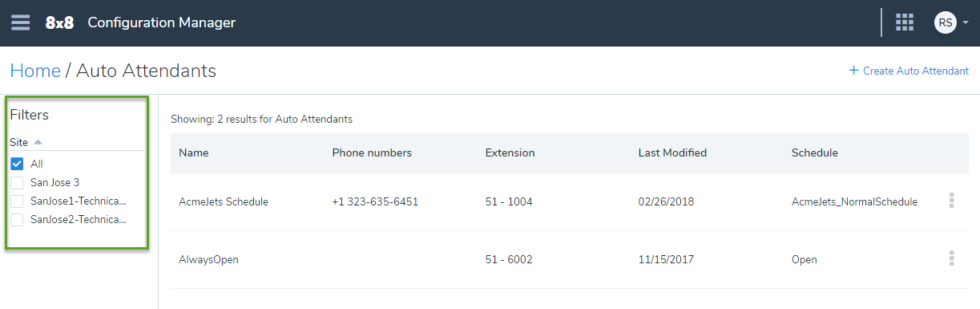Image resolution: width=980 pixels, height=309 pixels.
Task: Click Create Auto Attendant
Action: tap(909, 71)
